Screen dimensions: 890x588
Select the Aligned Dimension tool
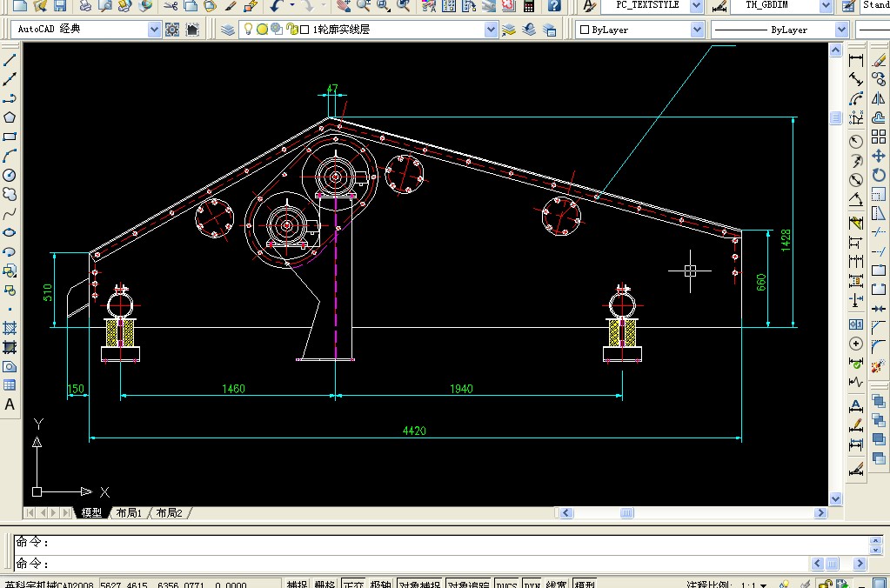856,79
